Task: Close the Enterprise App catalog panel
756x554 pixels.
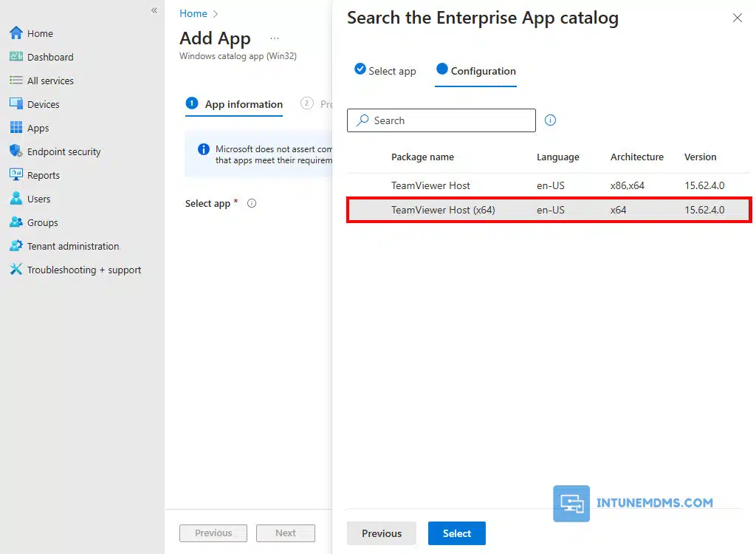Action: pyautogui.click(x=738, y=18)
